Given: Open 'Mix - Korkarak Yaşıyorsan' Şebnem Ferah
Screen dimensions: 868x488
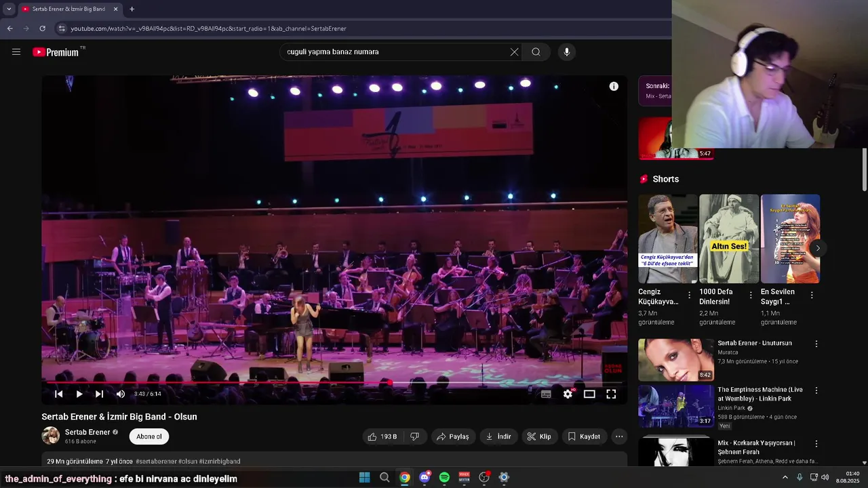Looking at the screenshot, I should click(x=676, y=451).
